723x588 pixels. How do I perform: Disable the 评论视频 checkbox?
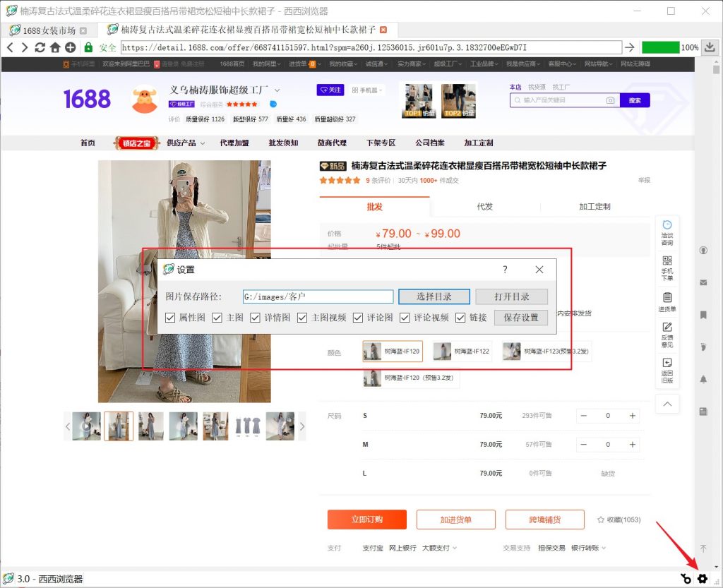pos(405,318)
